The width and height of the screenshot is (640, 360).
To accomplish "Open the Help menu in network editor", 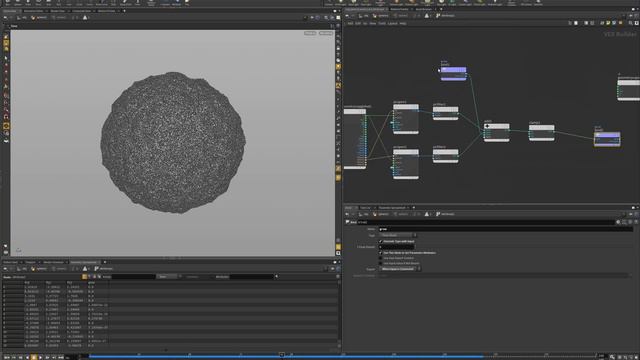I will 403,24.
